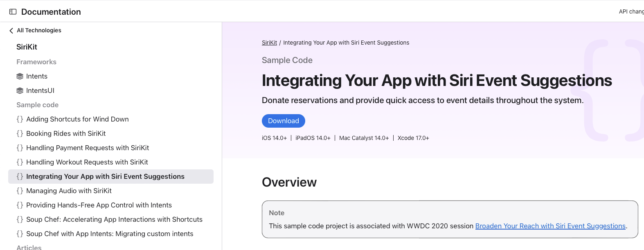Viewport: 644px width, 250px height.
Task: Open Handling Workout Requests with SiriKit
Action: (x=87, y=162)
